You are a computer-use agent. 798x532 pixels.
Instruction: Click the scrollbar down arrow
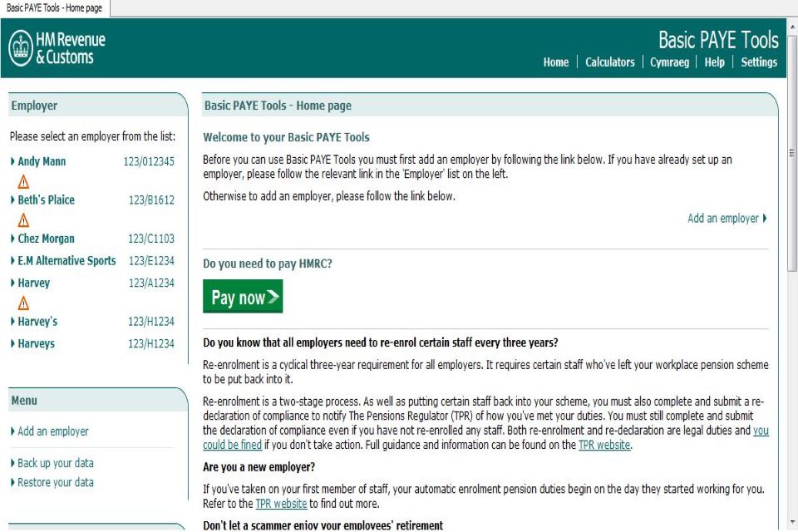click(x=792, y=524)
